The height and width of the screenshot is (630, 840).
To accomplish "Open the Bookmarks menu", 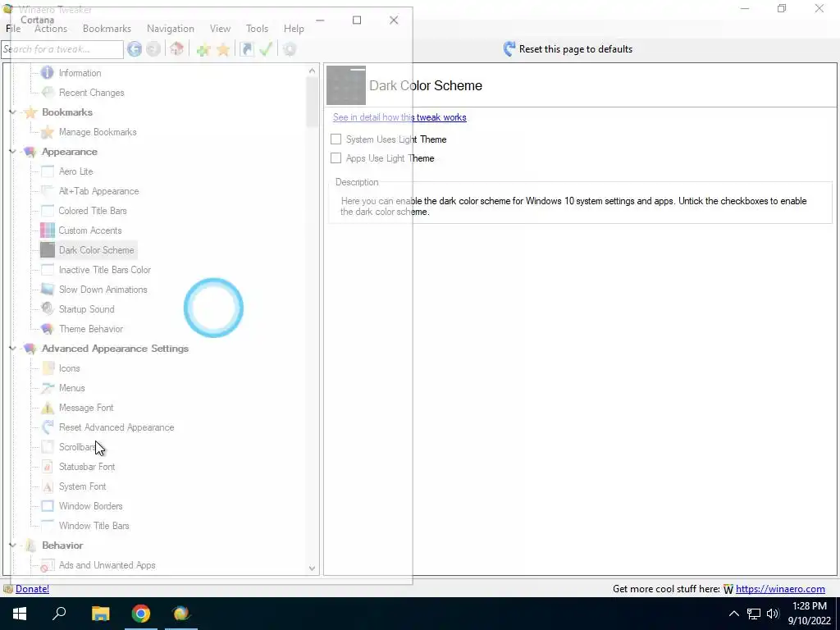I will pyautogui.click(x=107, y=29).
